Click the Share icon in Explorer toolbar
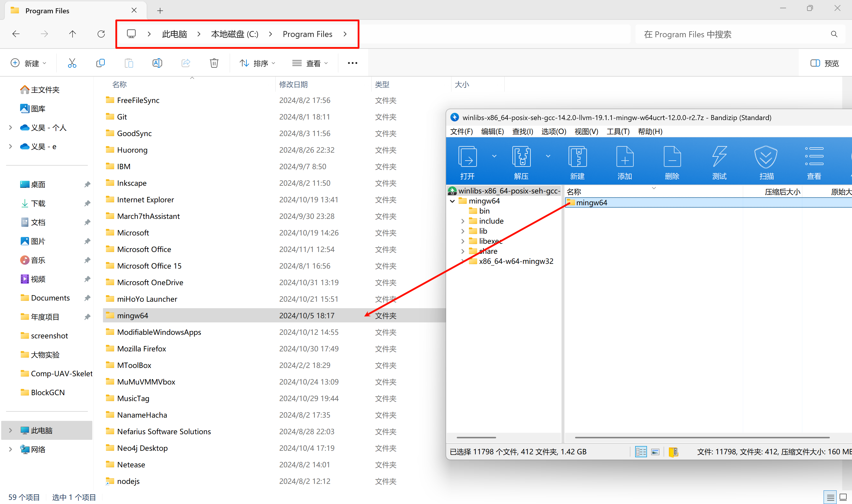This screenshot has height=504, width=852. [x=186, y=63]
